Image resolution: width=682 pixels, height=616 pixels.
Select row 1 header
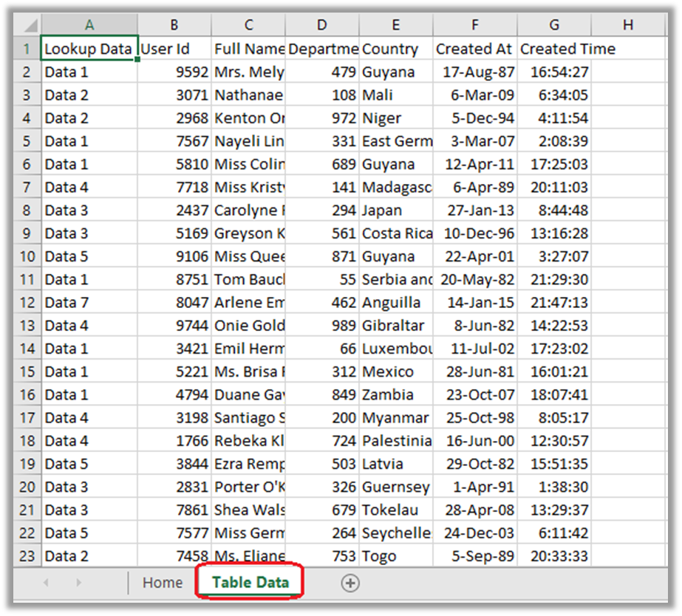coord(27,49)
